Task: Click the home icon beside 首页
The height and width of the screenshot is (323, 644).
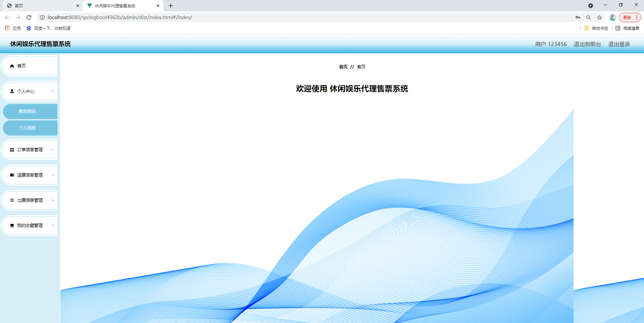Action: (x=12, y=66)
